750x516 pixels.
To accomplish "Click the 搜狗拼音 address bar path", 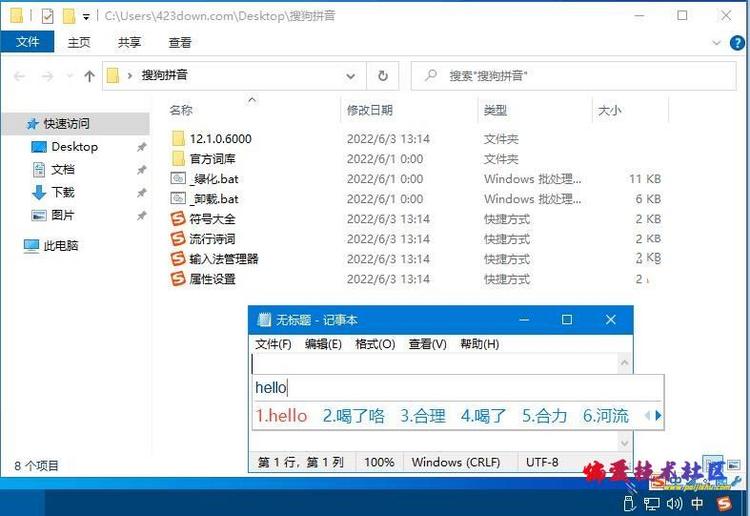I will click(x=164, y=75).
